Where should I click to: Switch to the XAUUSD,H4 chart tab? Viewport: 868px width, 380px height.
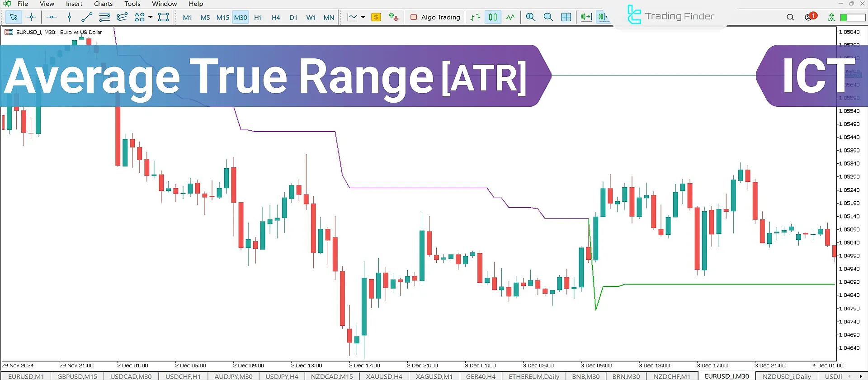point(384,376)
